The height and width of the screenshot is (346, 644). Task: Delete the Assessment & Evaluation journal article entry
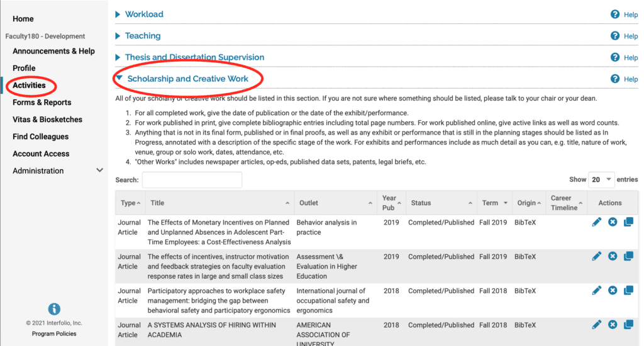[613, 257]
